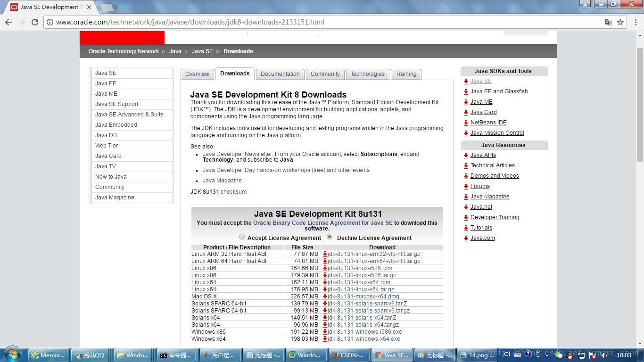Open the translate page icon in address bar

[x=609, y=22]
